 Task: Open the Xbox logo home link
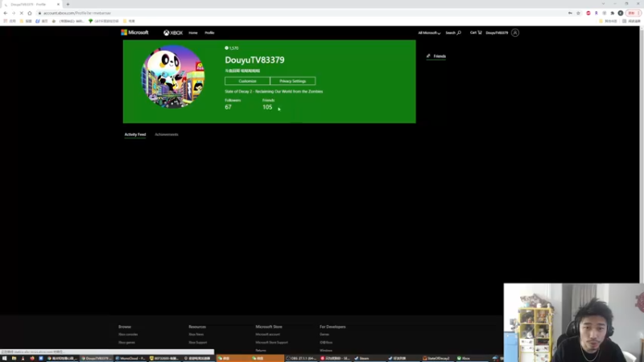[x=173, y=33]
